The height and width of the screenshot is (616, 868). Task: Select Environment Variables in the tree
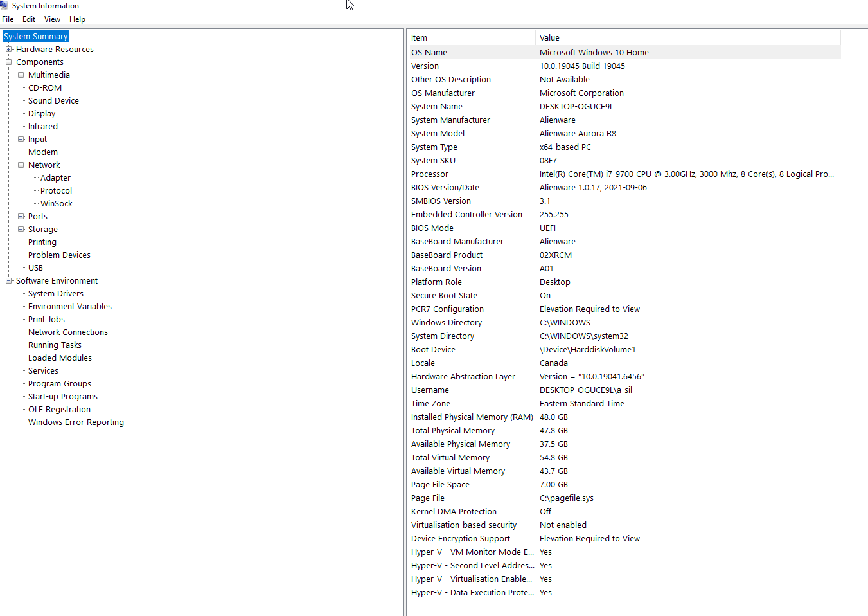pyautogui.click(x=70, y=307)
